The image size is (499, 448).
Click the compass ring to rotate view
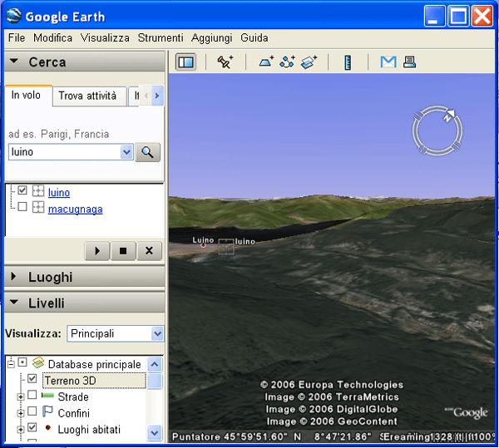point(437,130)
